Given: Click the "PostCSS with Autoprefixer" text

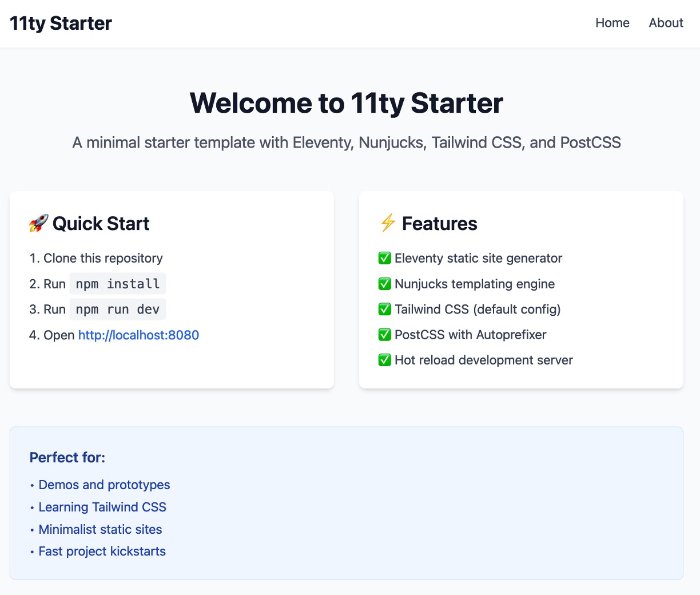Looking at the screenshot, I should tap(471, 335).
